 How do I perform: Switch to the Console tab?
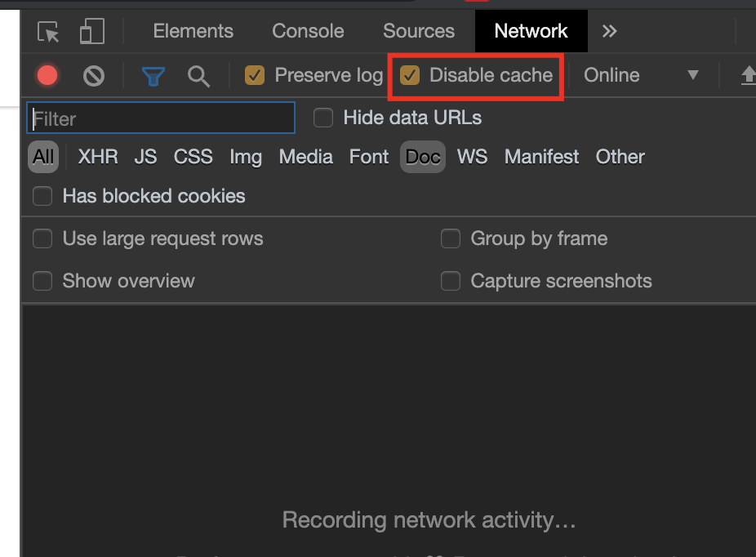[x=307, y=31]
